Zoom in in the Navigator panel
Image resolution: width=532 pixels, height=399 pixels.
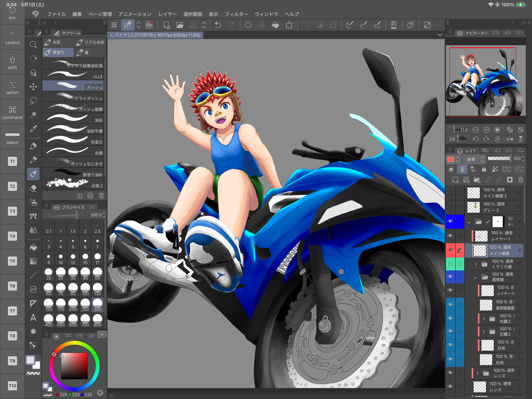coord(486,130)
